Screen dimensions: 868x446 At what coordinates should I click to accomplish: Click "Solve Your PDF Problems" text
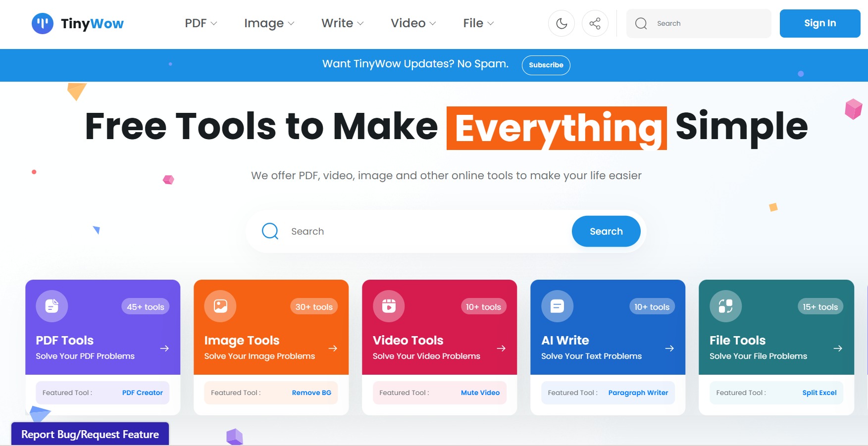tap(85, 356)
